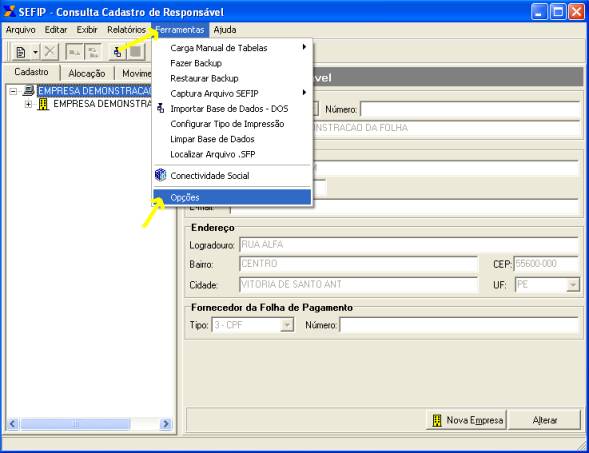Click the gray square toolbar icon

tap(135, 52)
